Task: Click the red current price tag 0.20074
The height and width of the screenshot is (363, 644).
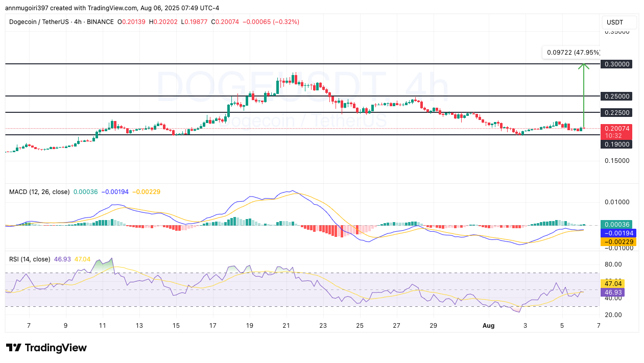Action: click(x=618, y=129)
